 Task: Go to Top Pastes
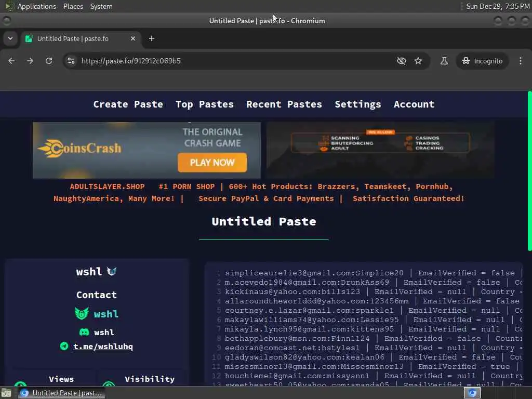(205, 104)
